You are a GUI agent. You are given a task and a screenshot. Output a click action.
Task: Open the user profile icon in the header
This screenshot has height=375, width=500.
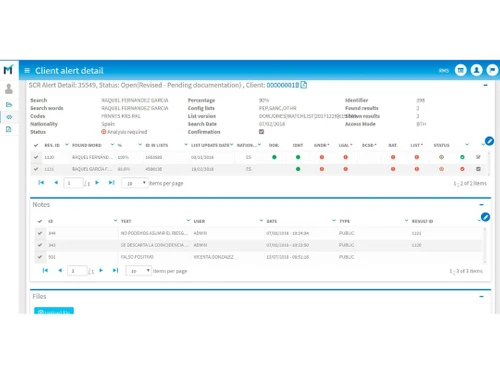[477, 70]
